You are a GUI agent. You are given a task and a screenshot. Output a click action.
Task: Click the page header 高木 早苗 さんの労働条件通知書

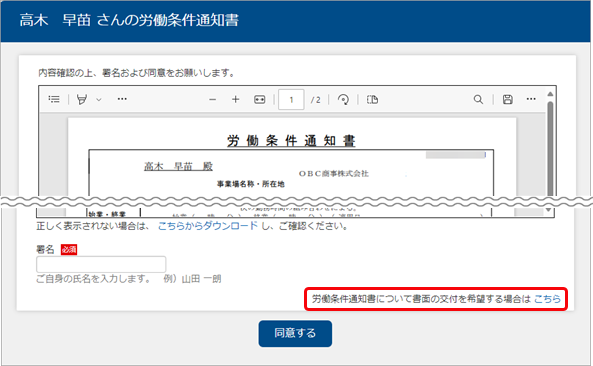[129, 20]
